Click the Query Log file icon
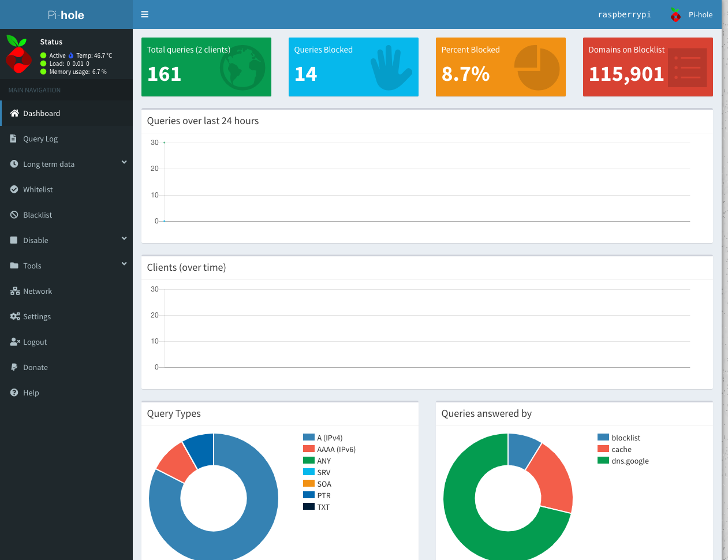Screen dimensions: 728x560 pyautogui.click(x=13, y=139)
